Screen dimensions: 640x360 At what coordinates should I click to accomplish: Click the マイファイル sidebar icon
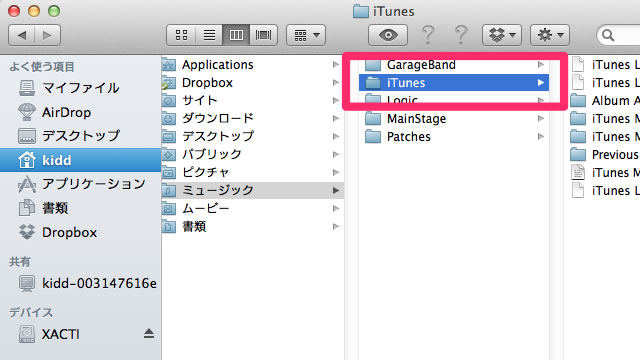point(27,88)
